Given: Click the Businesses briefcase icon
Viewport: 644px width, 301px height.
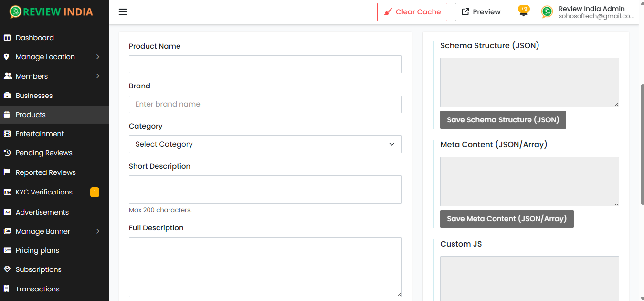Looking at the screenshot, I should point(7,96).
